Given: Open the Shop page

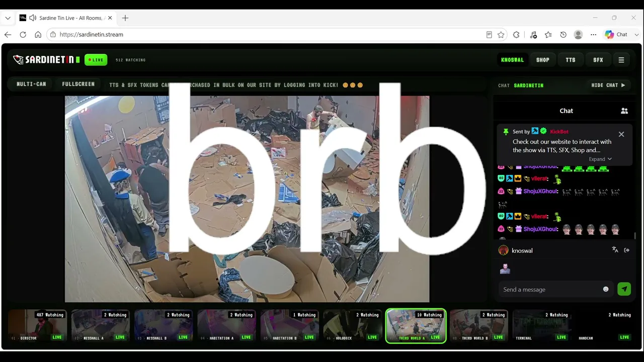Looking at the screenshot, I should point(542,60).
